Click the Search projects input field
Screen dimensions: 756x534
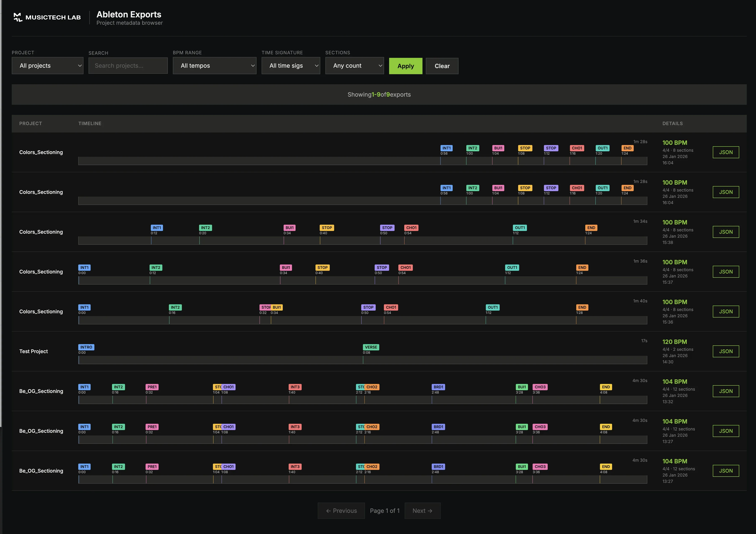click(x=128, y=65)
